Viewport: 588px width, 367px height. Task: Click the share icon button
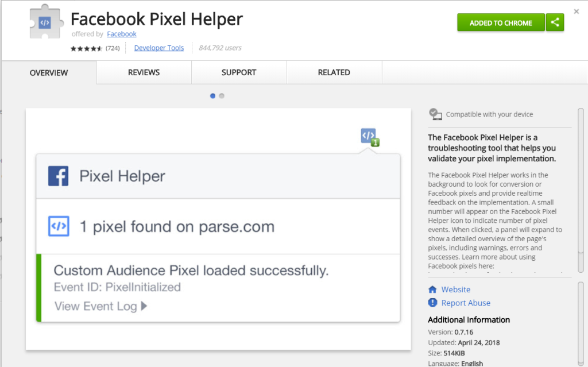tap(555, 22)
